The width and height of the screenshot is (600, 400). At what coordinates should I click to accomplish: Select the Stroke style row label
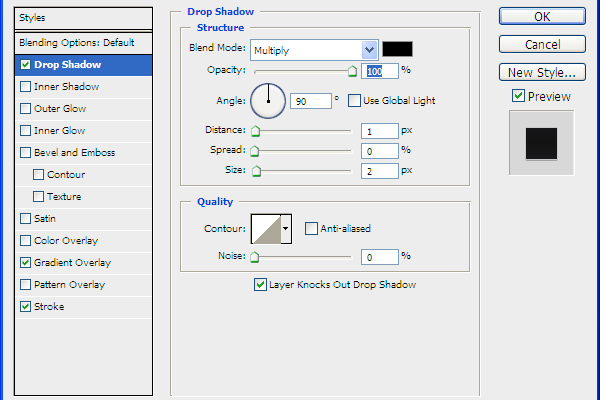(x=49, y=307)
